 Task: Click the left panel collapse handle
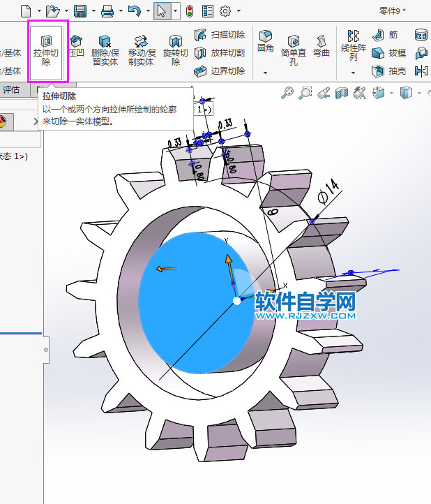tap(46, 350)
